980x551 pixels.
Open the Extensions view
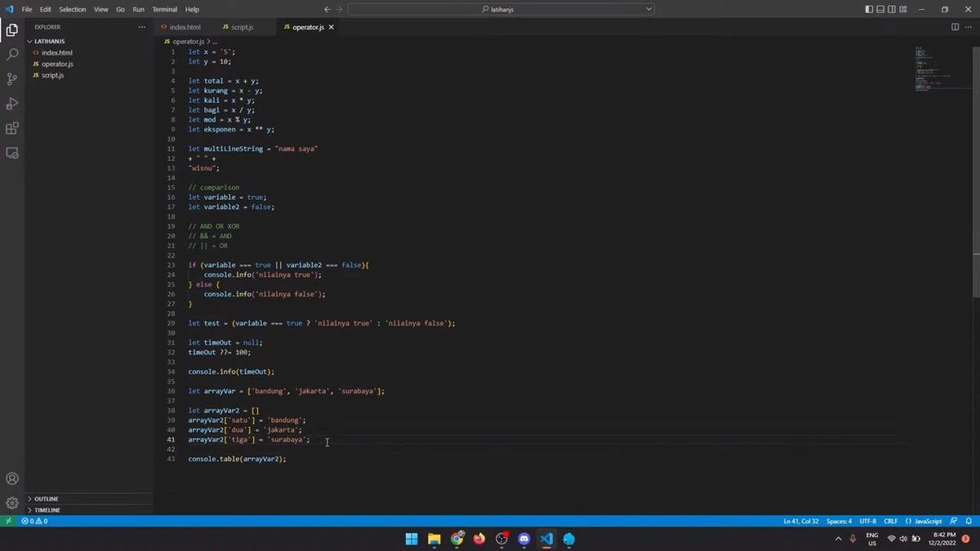12,128
